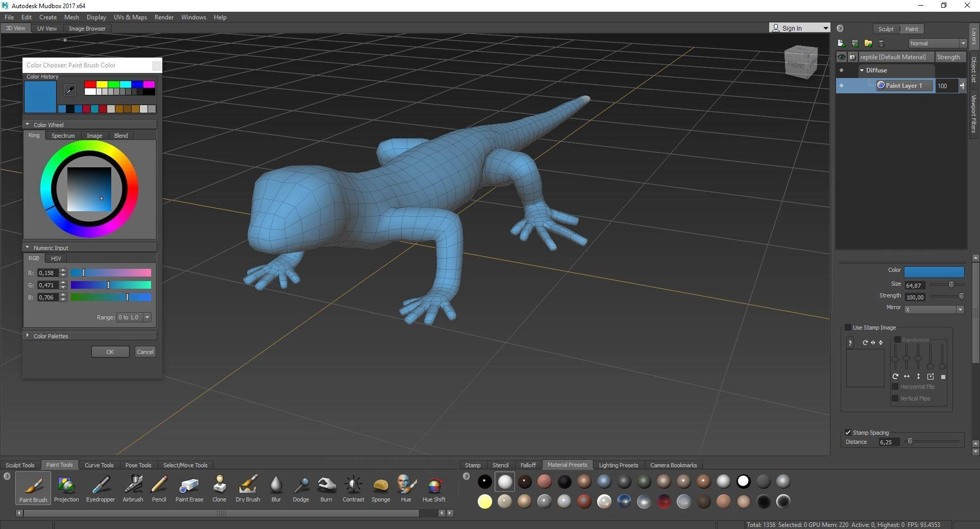Select the Hue Shift tool
This screenshot has height=529, width=980.
point(434,488)
